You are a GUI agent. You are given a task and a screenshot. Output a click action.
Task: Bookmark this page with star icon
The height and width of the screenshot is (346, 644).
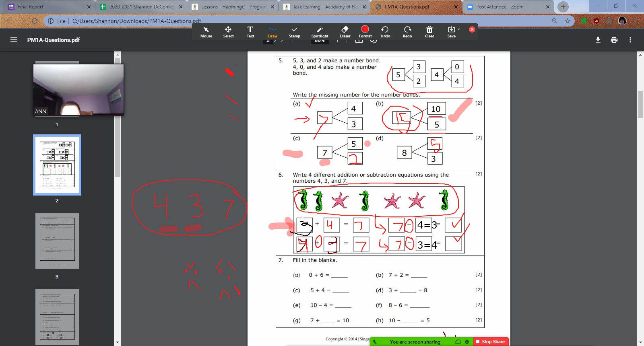pos(568,21)
